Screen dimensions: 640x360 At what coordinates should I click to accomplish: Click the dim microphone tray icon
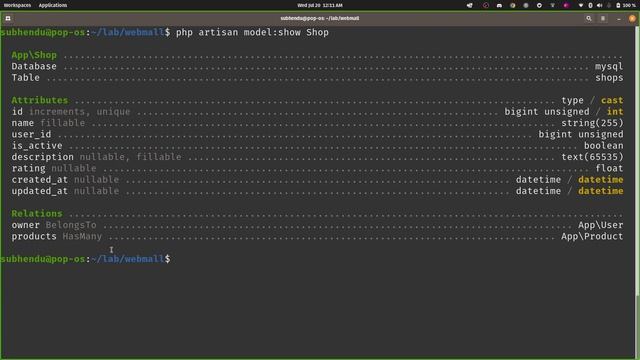[609, 5]
